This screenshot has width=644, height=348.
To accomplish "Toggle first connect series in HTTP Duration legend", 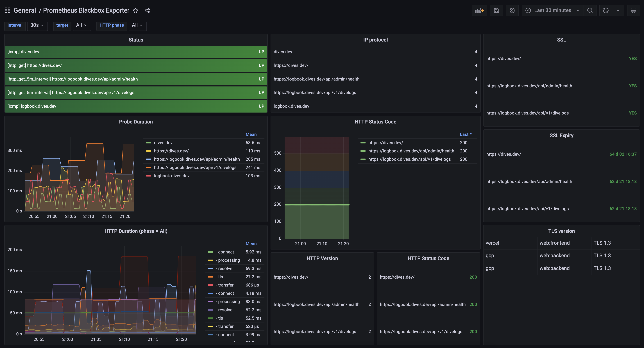I will [225, 252].
